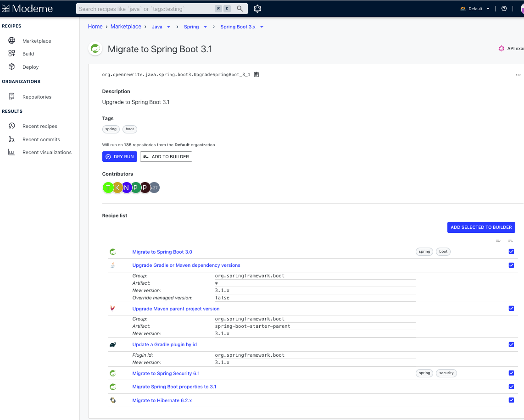The image size is (524, 420).
Task: Uncheck Update a Gradle plugin by id checkbox
Action: pyautogui.click(x=511, y=344)
